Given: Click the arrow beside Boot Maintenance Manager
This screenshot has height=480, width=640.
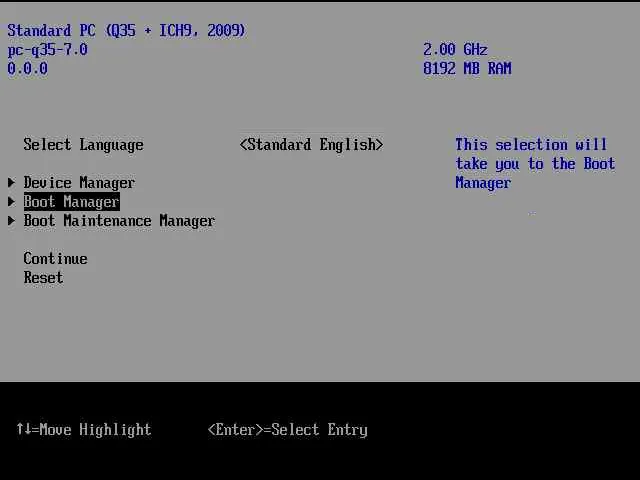Looking at the screenshot, I should pyautogui.click(x=11, y=221).
